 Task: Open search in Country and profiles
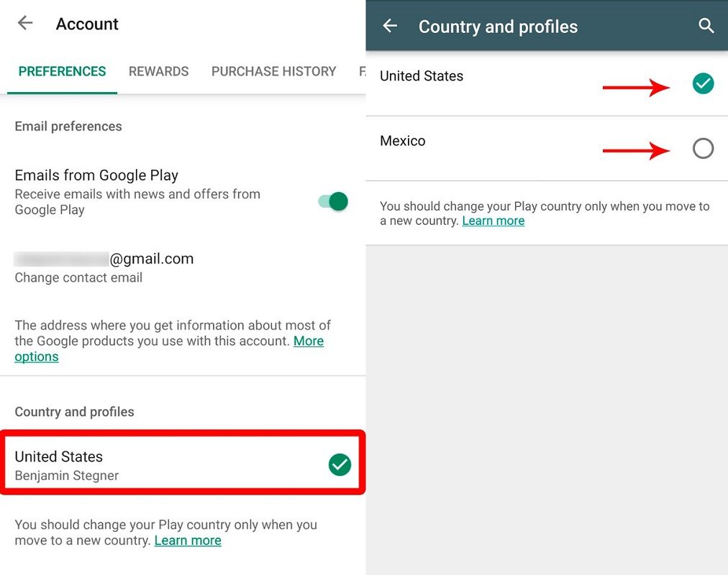point(706,26)
